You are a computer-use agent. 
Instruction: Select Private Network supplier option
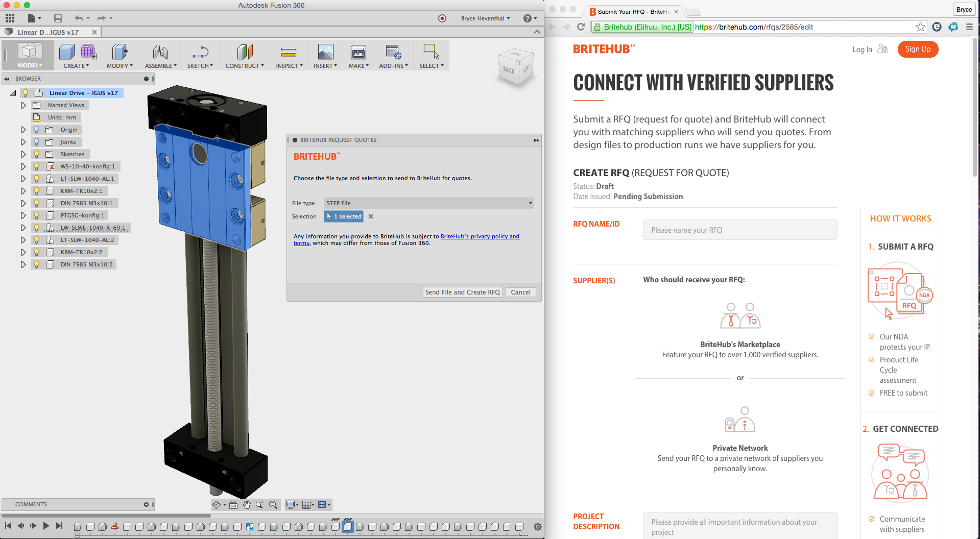coord(740,439)
